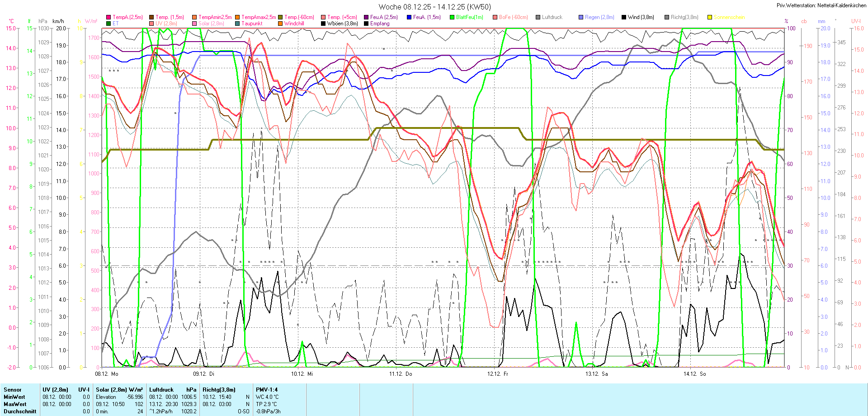Click the Luftdruck column header in statistics table

(x=161, y=390)
